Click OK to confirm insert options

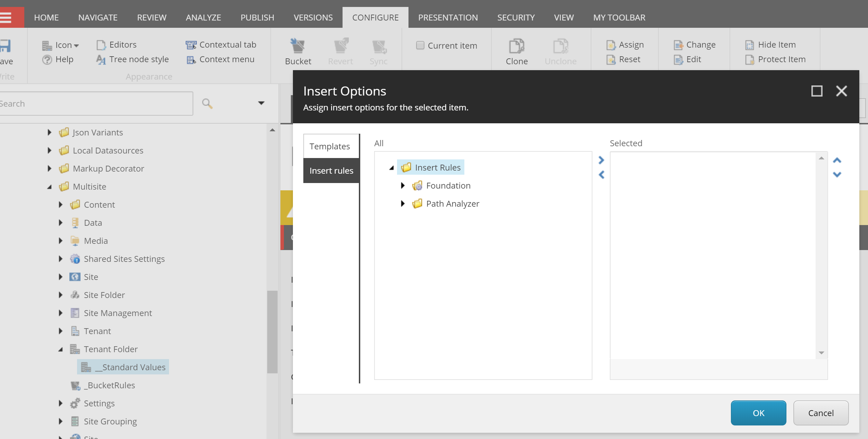[x=759, y=413]
